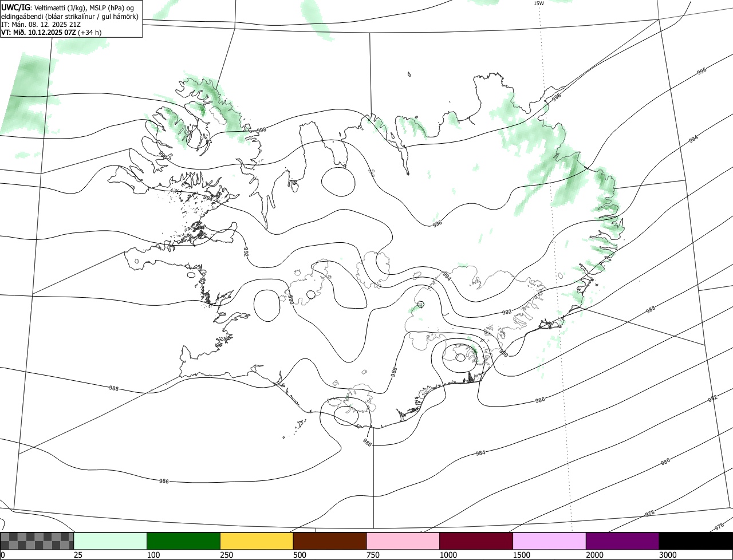Click the "UWC/IG" title text
Image resolution: width=733 pixels, height=560 pixels.
(15, 7)
